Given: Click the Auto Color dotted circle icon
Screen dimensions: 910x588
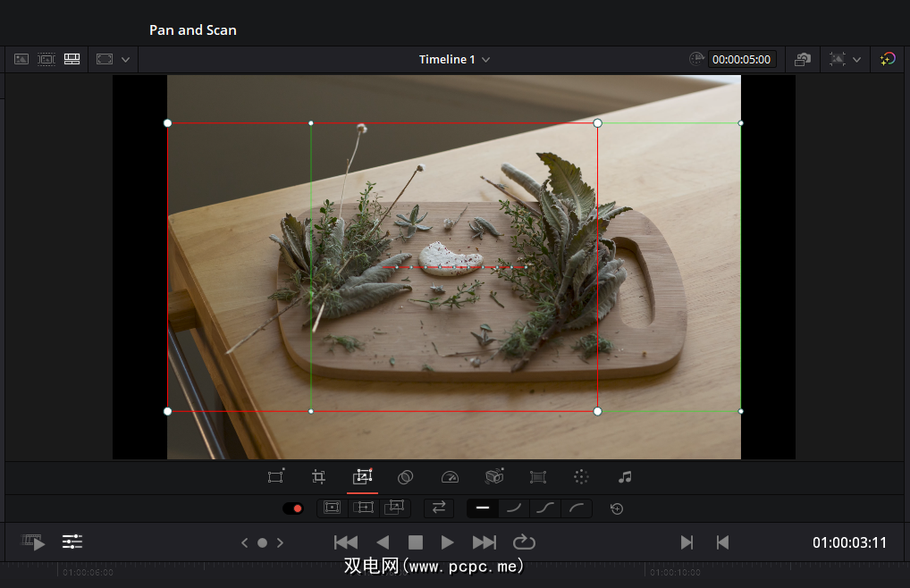Looking at the screenshot, I should tap(581, 477).
